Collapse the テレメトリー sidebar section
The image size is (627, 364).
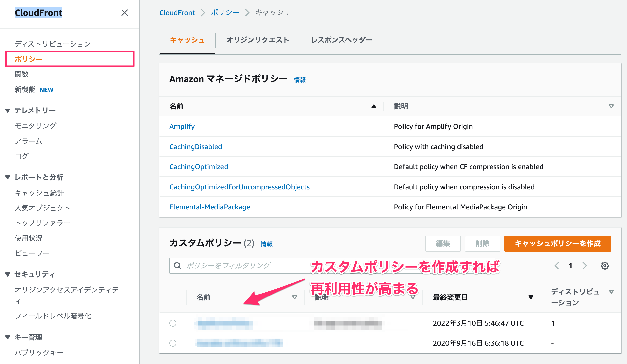tap(8, 110)
